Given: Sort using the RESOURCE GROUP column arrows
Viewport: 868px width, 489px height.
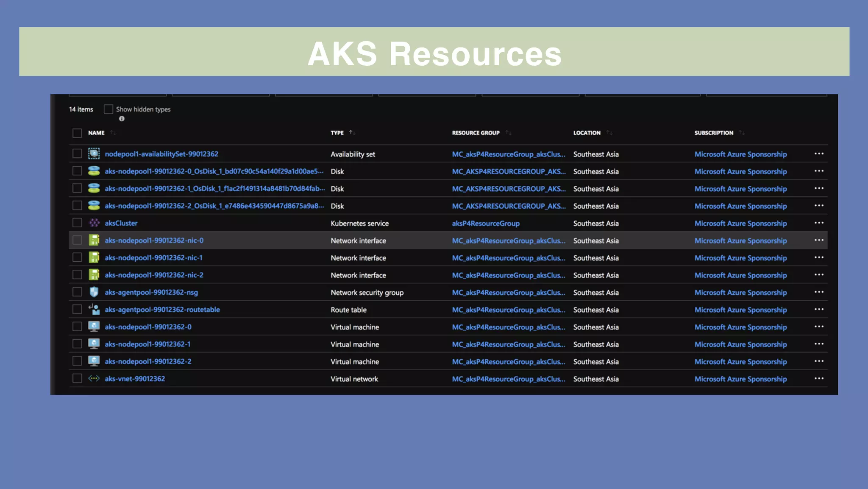Looking at the screenshot, I should click(508, 133).
